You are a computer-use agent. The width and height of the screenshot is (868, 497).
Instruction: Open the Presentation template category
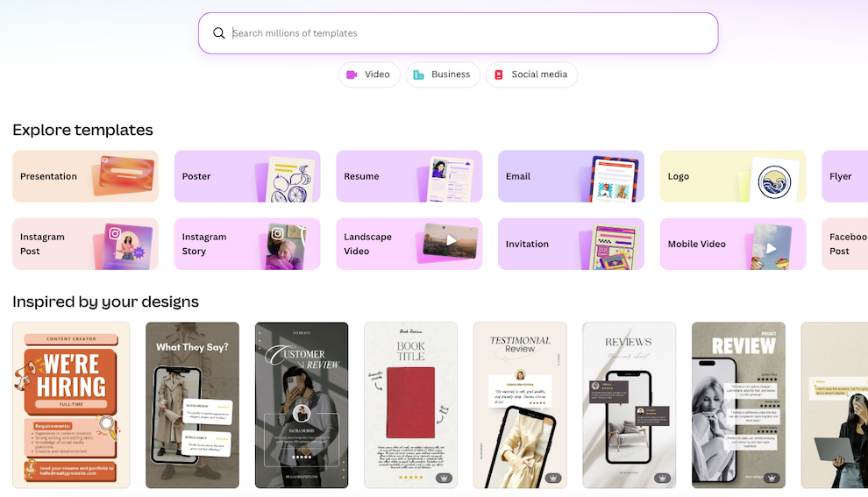tap(85, 176)
